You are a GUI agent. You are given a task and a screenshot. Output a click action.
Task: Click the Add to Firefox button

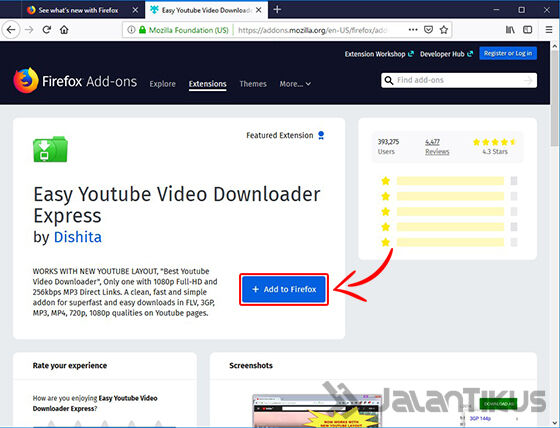pyautogui.click(x=284, y=289)
